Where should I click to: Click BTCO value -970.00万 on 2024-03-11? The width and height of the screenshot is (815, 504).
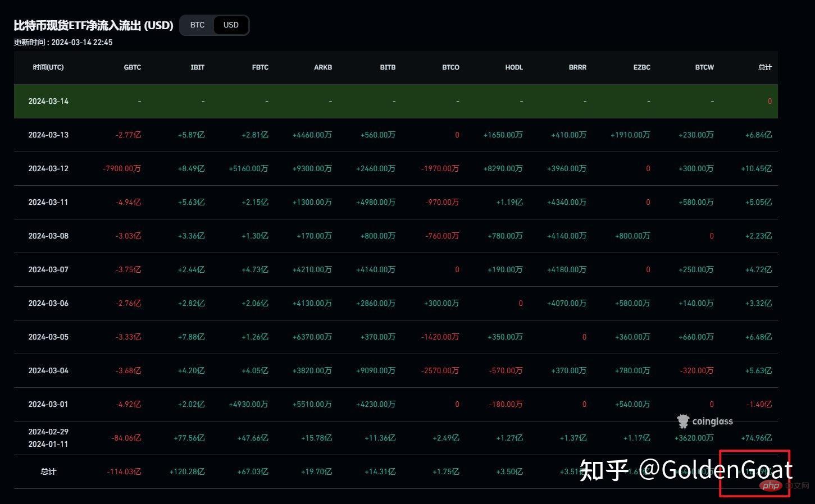(x=442, y=203)
